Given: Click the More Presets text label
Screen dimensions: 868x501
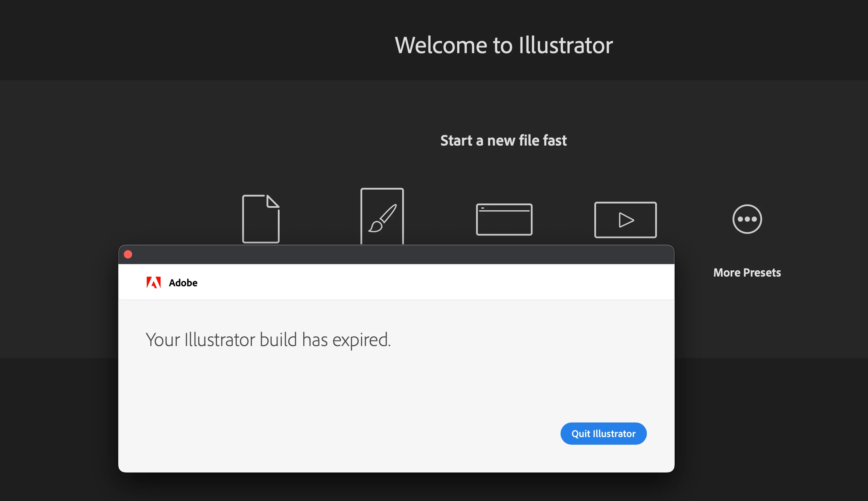Looking at the screenshot, I should pos(747,273).
